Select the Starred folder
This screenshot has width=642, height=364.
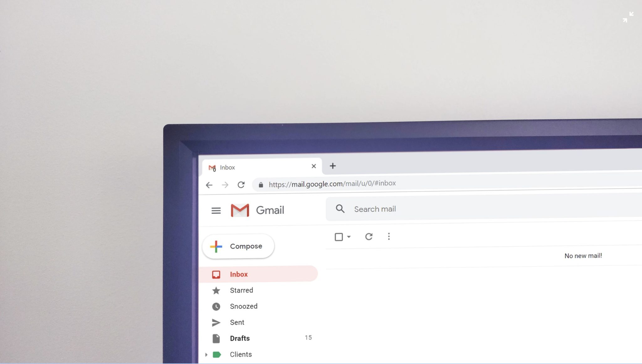[x=241, y=290]
